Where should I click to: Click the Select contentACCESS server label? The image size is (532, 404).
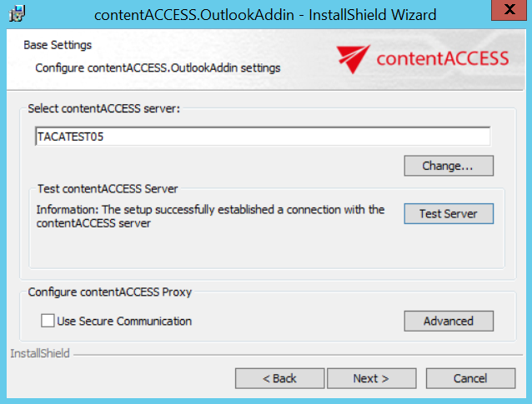click(x=103, y=109)
